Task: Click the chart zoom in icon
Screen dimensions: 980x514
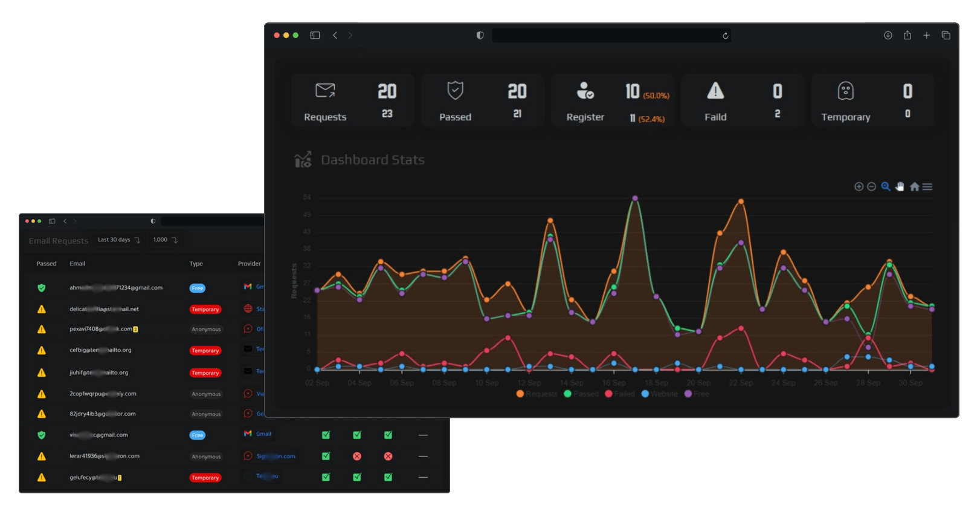Action: [859, 187]
